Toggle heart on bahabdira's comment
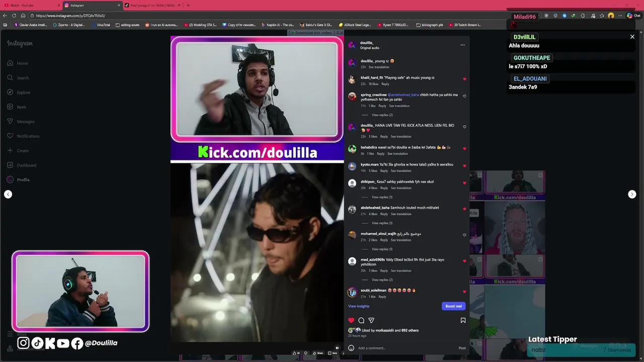644x362 pixels. (464, 148)
